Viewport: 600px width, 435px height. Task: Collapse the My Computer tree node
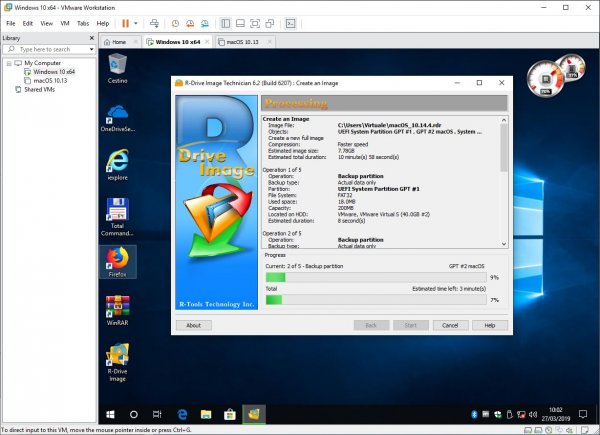[6, 63]
